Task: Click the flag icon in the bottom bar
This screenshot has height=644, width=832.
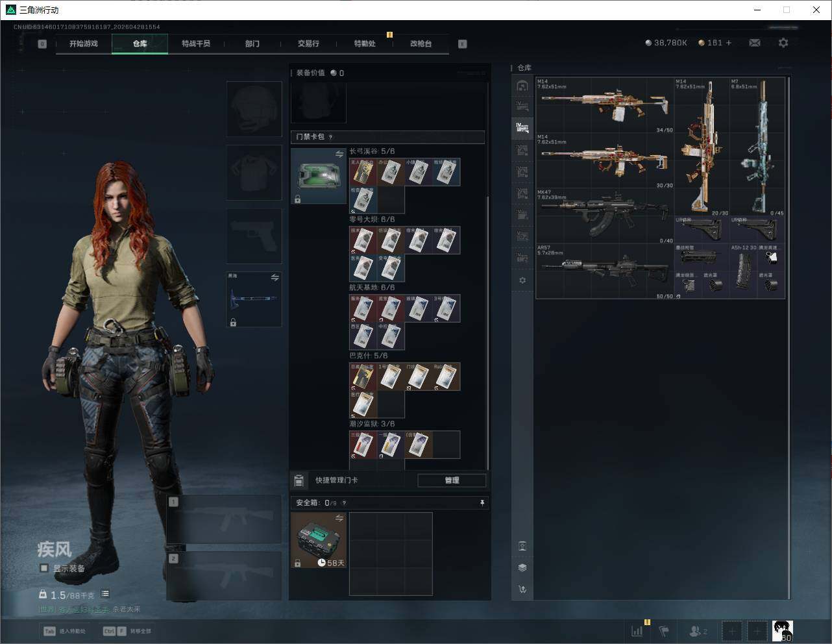Action: (664, 631)
